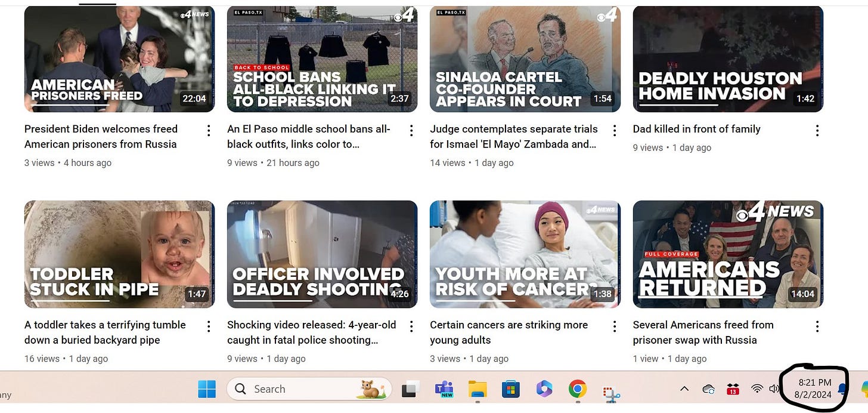Open options for Shocking video released video
The width and height of the screenshot is (868, 413).
(411, 326)
